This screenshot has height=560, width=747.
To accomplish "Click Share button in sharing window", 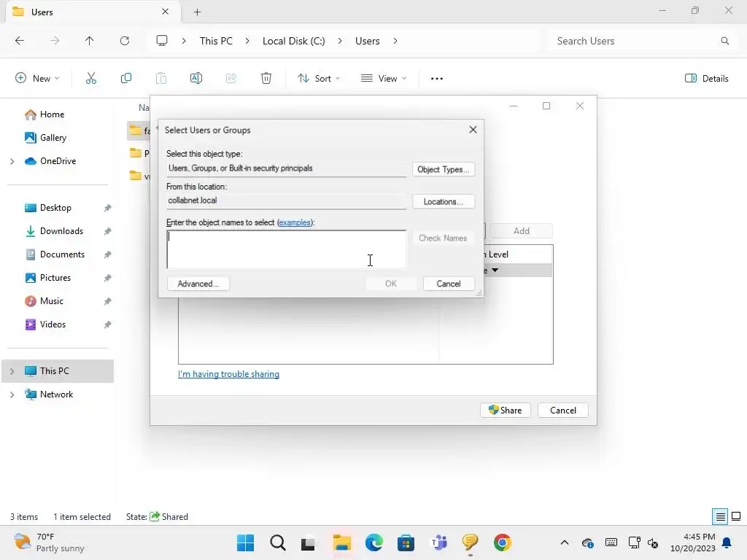I will pyautogui.click(x=506, y=411).
